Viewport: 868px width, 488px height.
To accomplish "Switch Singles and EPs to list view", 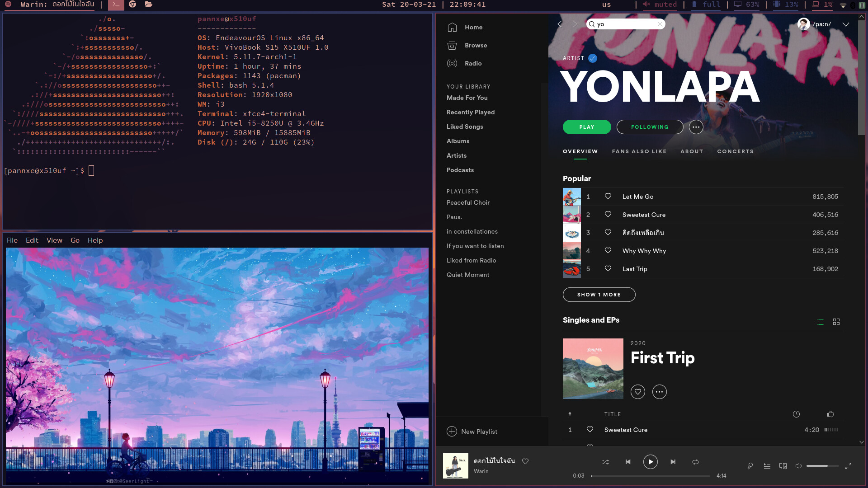I will pos(821,322).
